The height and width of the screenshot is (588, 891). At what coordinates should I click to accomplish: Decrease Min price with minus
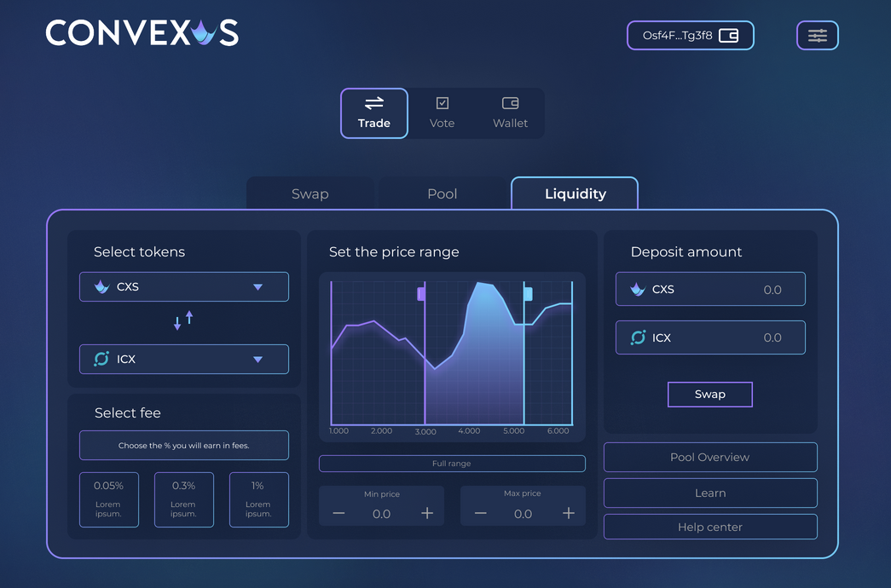338,513
